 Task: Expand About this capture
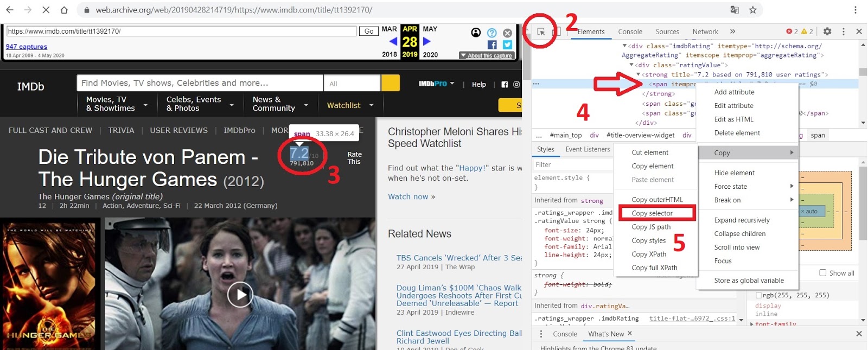tap(486, 55)
